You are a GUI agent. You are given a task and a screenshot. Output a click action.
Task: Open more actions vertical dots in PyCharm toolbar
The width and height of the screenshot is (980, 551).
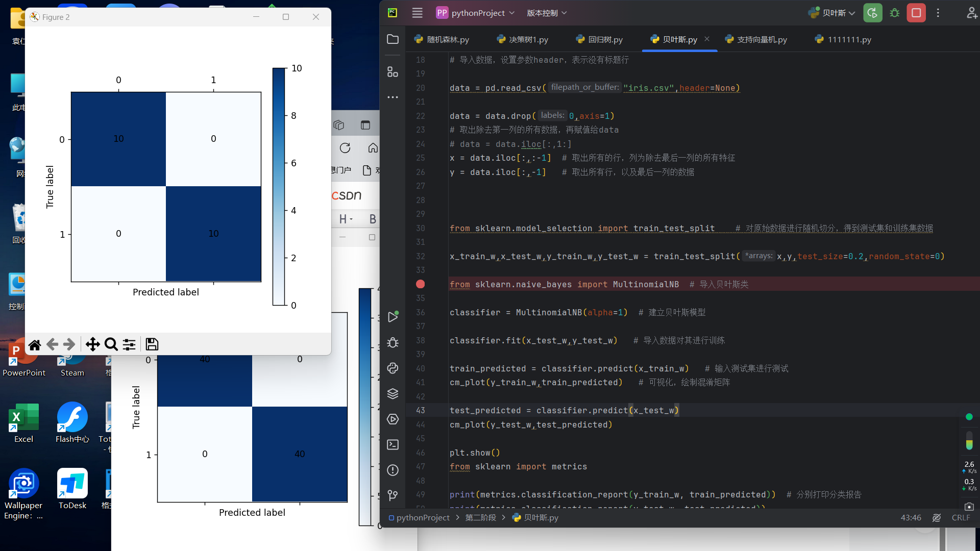click(x=938, y=13)
